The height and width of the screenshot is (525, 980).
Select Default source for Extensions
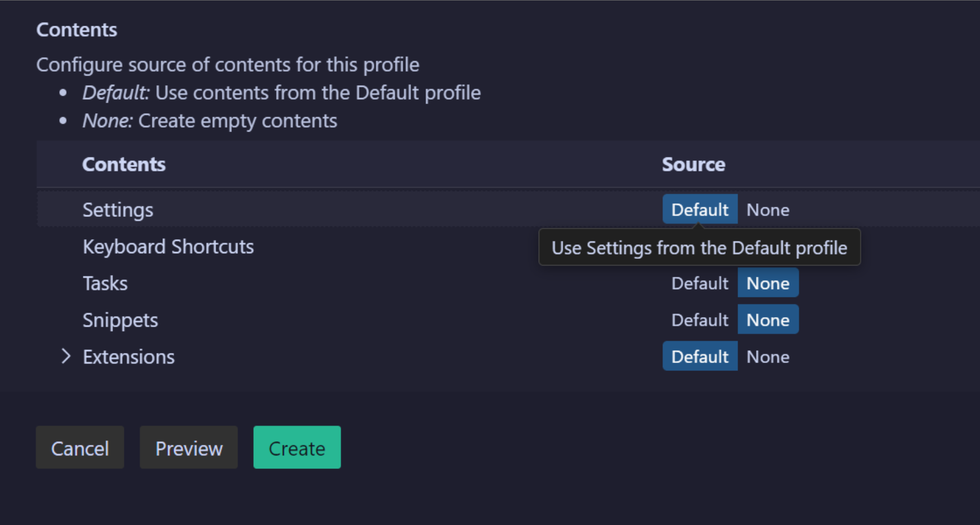click(x=699, y=356)
